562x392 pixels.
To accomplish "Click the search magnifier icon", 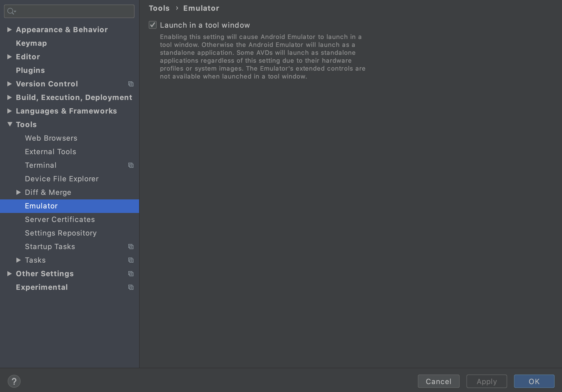I will pyautogui.click(x=11, y=11).
